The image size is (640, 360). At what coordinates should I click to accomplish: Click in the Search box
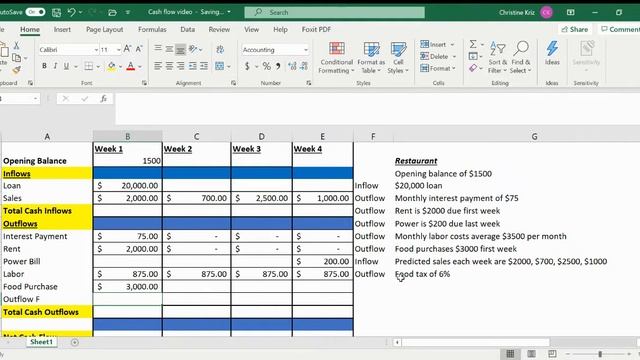(x=334, y=13)
